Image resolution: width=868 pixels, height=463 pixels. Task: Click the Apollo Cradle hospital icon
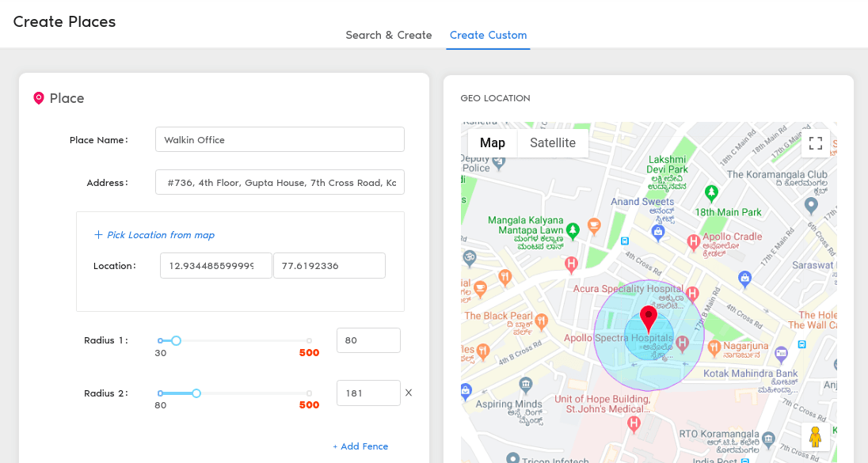694,240
